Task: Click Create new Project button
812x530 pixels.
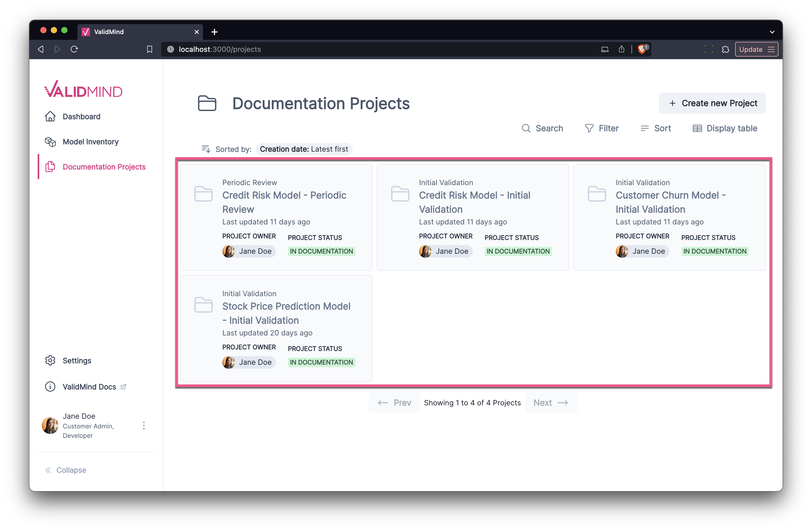Action: 712,103
